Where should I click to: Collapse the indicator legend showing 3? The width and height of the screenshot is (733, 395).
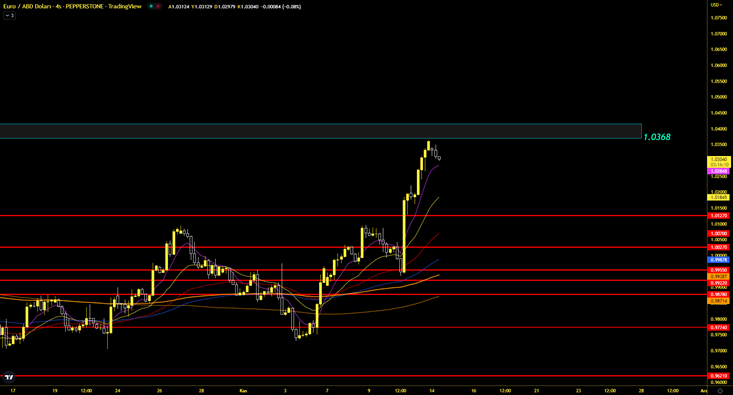(9, 15)
